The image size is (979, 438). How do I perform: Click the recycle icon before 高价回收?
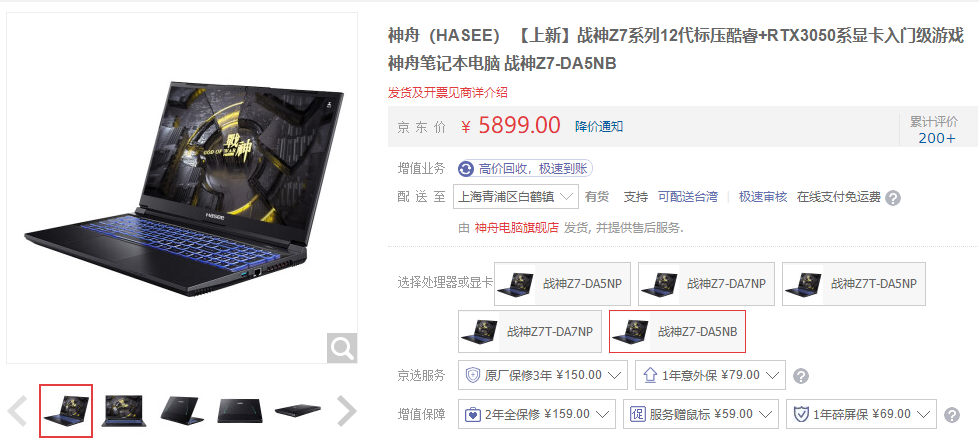pyautogui.click(x=466, y=169)
